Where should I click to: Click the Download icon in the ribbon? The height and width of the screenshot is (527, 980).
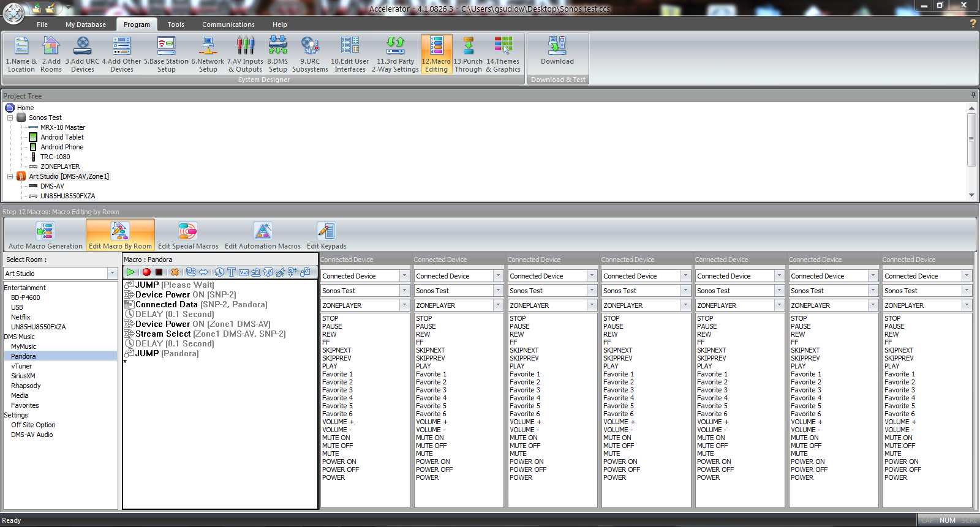pyautogui.click(x=557, y=51)
